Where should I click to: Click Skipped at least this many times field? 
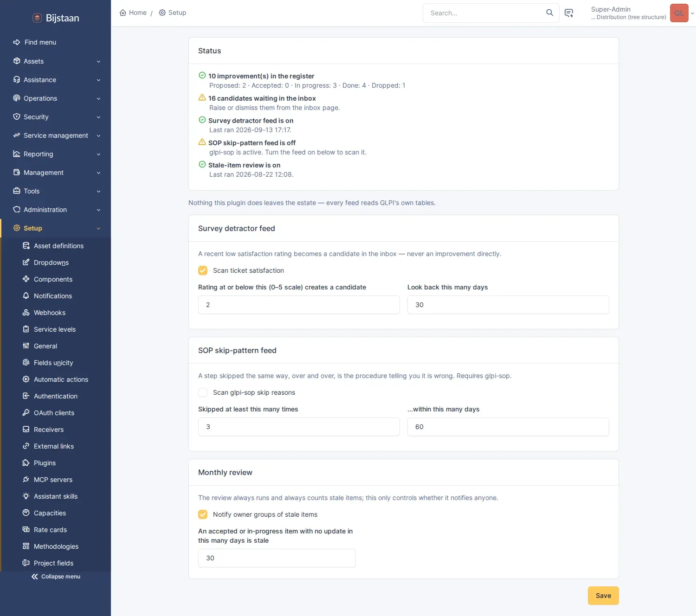tap(299, 427)
